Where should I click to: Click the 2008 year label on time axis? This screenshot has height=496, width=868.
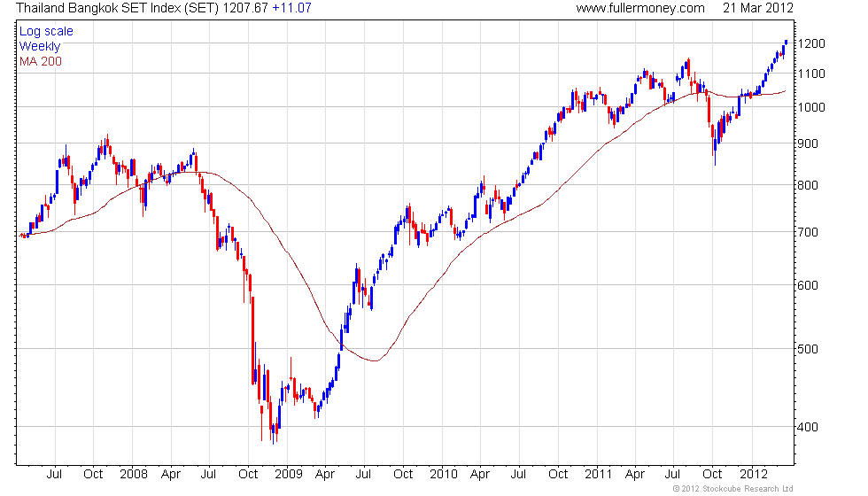click(134, 475)
